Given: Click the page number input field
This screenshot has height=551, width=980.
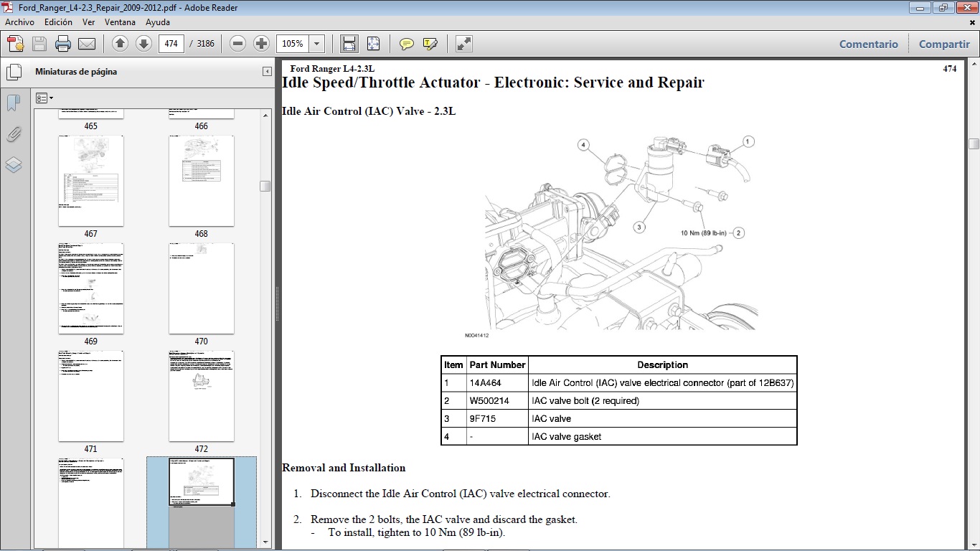Looking at the screenshot, I should 171,44.
